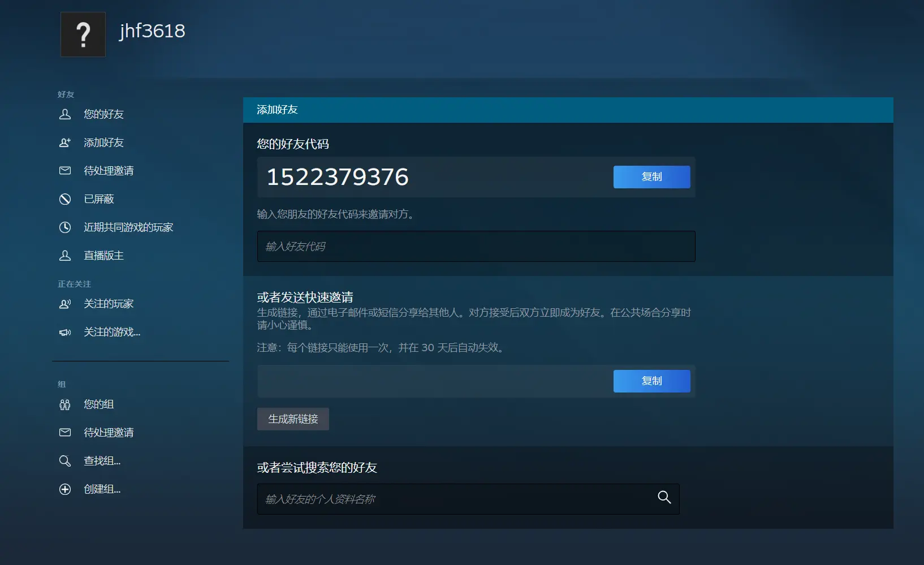This screenshot has height=565, width=924.
Task: Open 查找组... in the sidebar
Action: 102,461
